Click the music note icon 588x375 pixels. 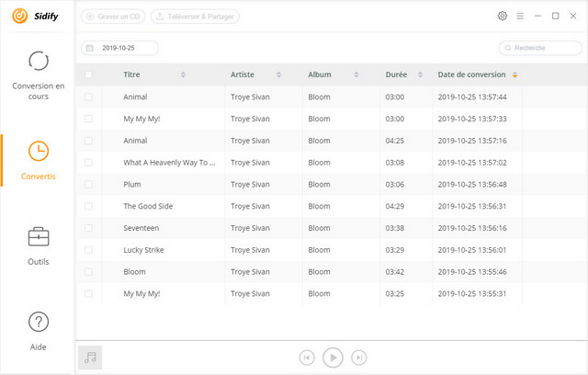90,358
